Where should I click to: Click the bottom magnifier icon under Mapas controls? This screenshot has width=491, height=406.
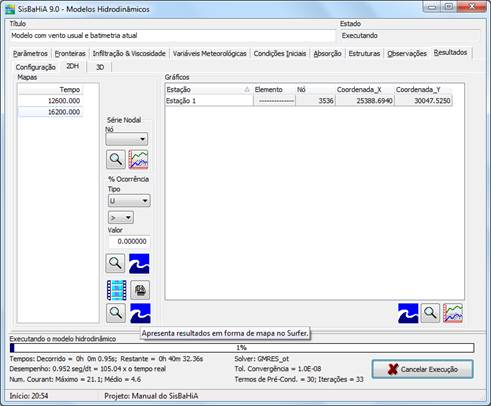(116, 313)
